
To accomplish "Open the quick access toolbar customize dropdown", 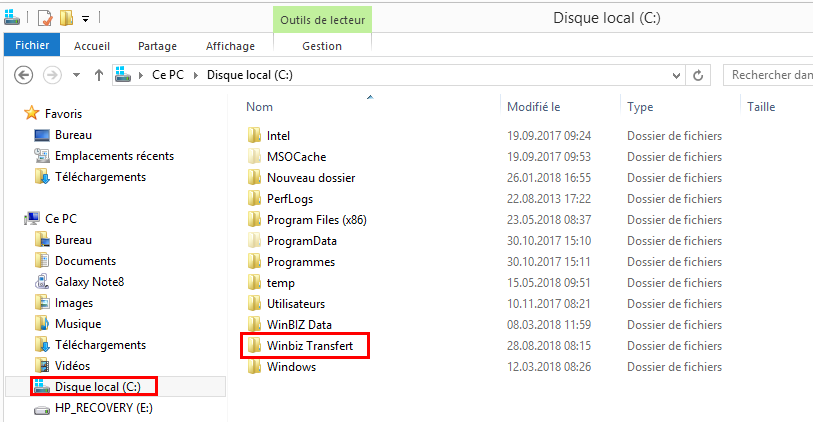I will coord(86,18).
